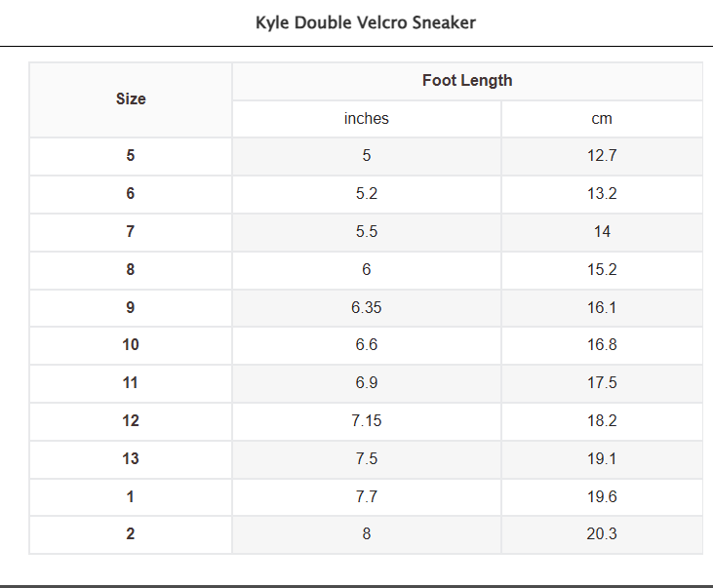Select the 16.8 cm cell

pyautogui.click(x=602, y=345)
